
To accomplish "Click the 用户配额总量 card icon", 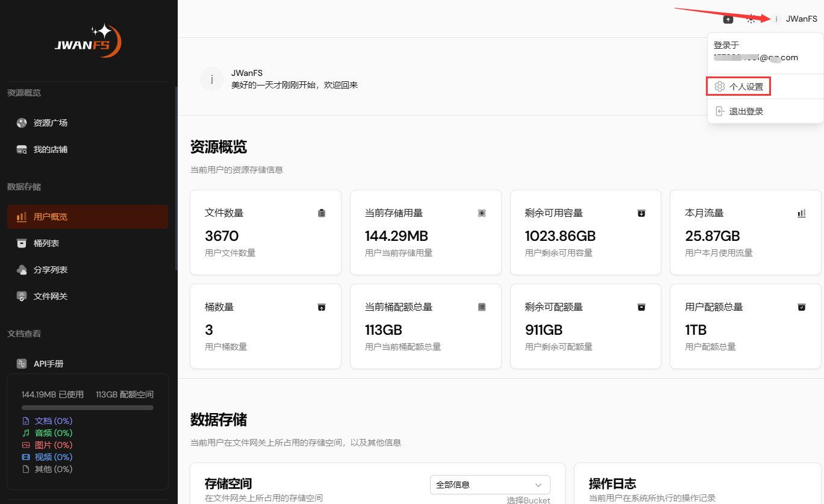I will [x=802, y=307].
